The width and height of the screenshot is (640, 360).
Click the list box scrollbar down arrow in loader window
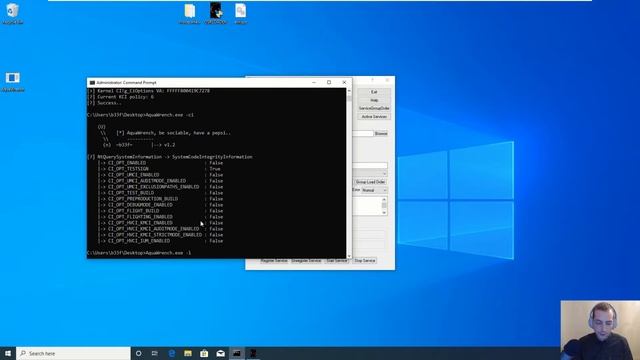[384, 213]
